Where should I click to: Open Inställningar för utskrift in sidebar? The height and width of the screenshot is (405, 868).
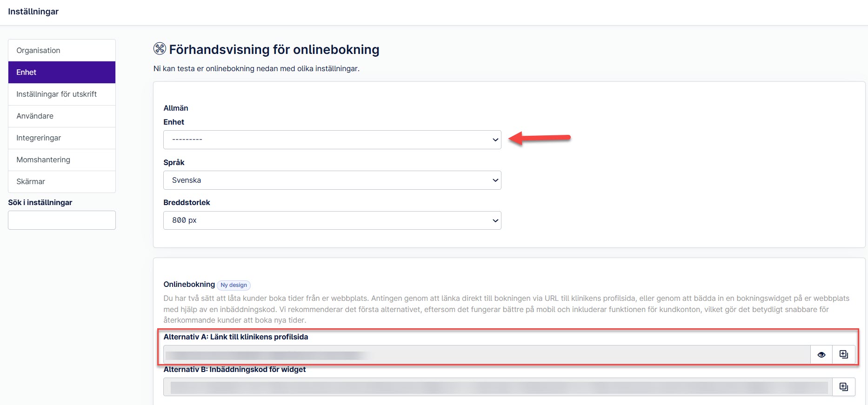tap(62, 94)
